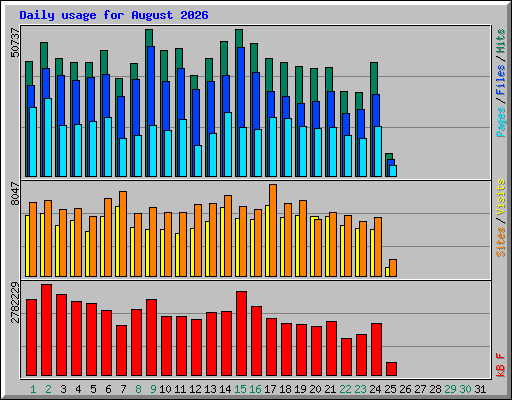512x400 pixels.
Task: Click the 50737 axis value
Action: [x=15, y=43]
